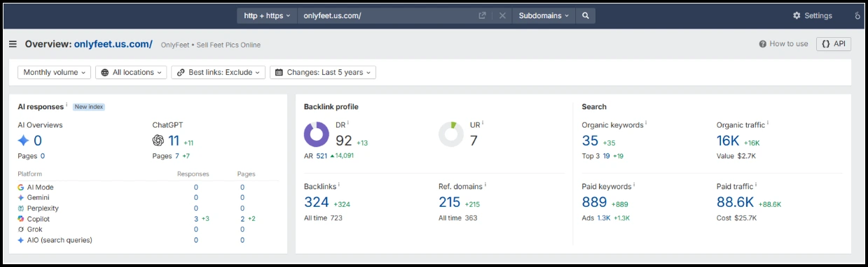Open the URL in a new tab icon
This screenshot has width=868, height=267.
click(x=483, y=15)
